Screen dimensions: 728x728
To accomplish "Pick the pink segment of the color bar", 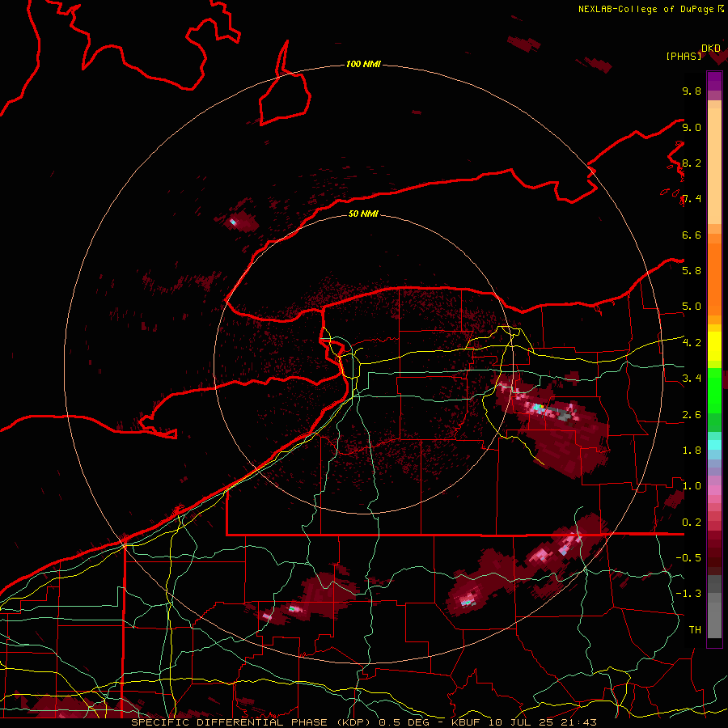I will [714, 489].
